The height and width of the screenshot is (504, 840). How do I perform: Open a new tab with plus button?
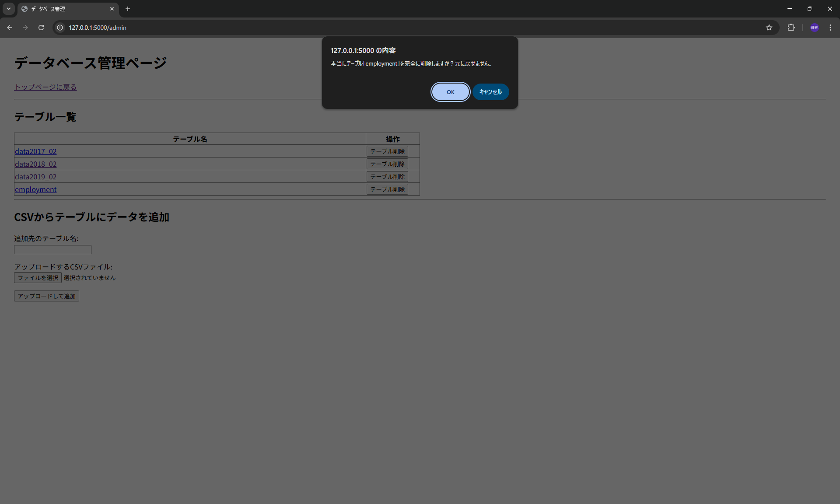[x=128, y=9]
